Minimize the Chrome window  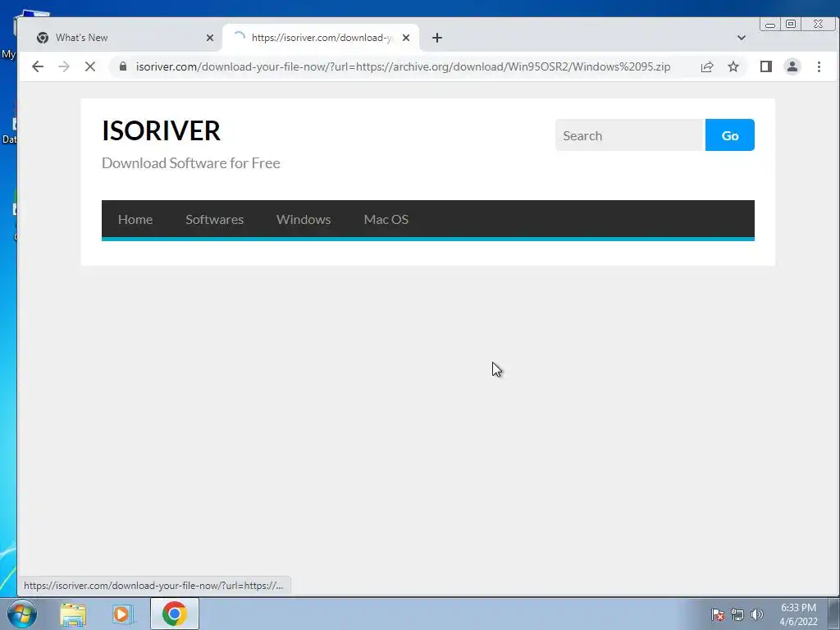point(770,24)
